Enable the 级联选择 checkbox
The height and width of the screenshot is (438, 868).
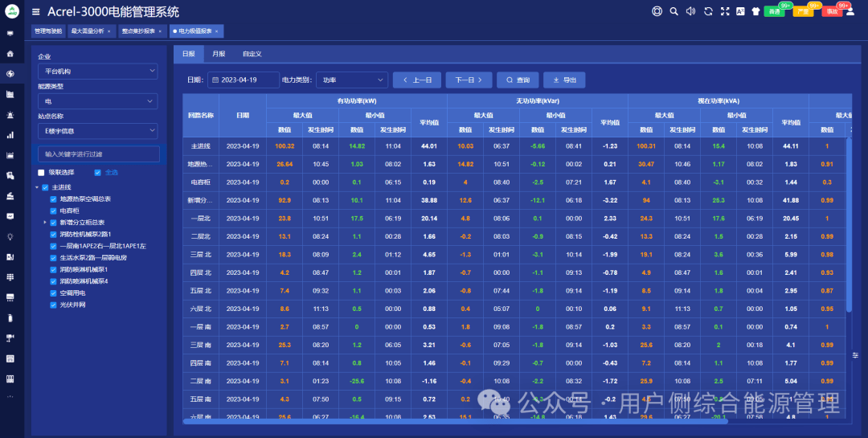(x=41, y=172)
